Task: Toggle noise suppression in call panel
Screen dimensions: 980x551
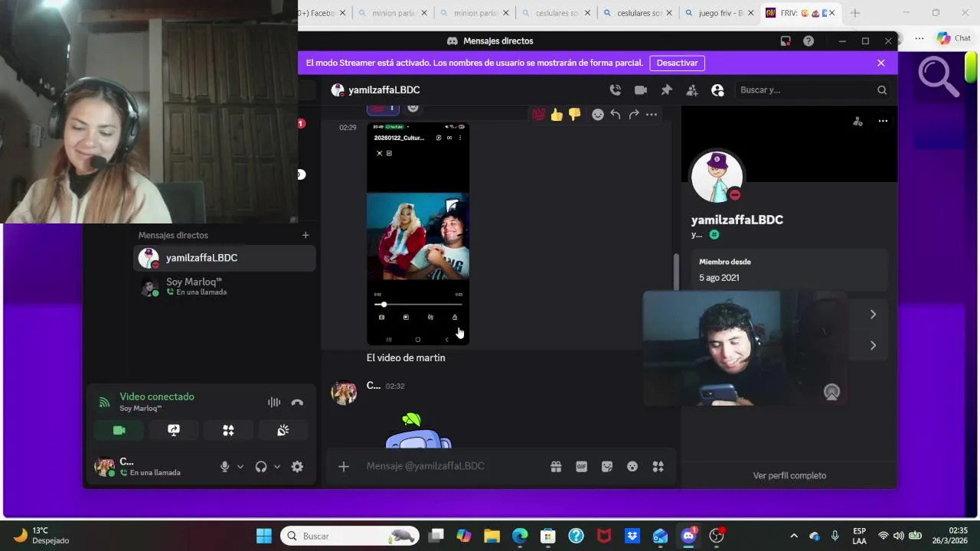Action: (274, 403)
